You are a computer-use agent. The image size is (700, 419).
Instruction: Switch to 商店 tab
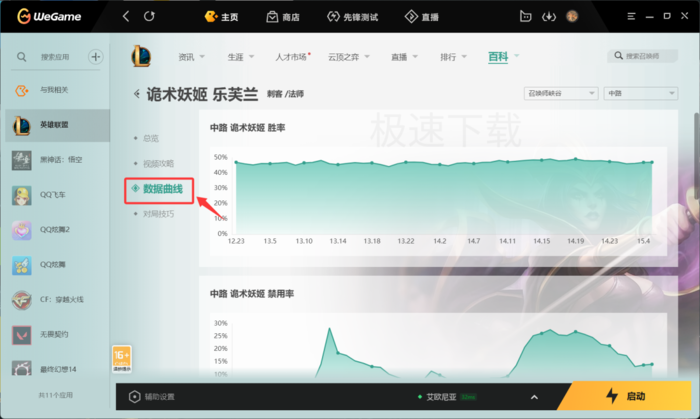coord(283,17)
